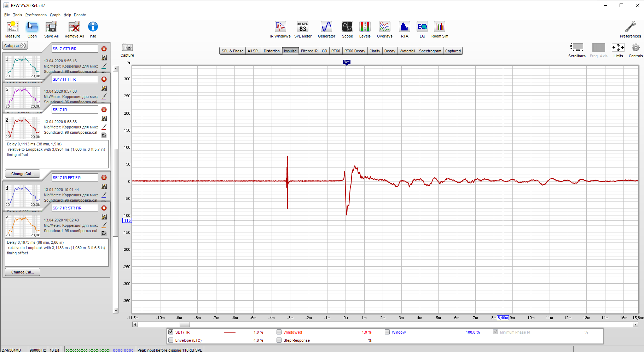
Task: Click Change Cal... for SB17 IIR
Action: pyautogui.click(x=23, y=174)
